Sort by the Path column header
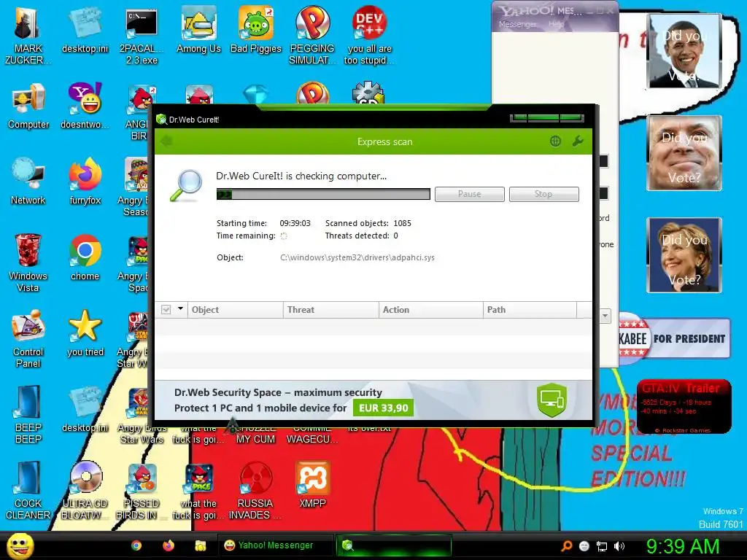 [x=530, y=309]
